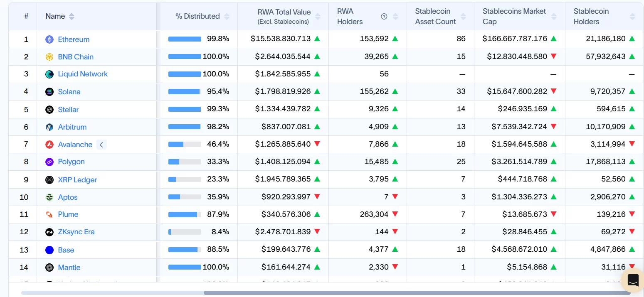644x297 pixels.
Task: Sort by Stablecoins Market Cap arrows
Action: (x=554, y=17)
